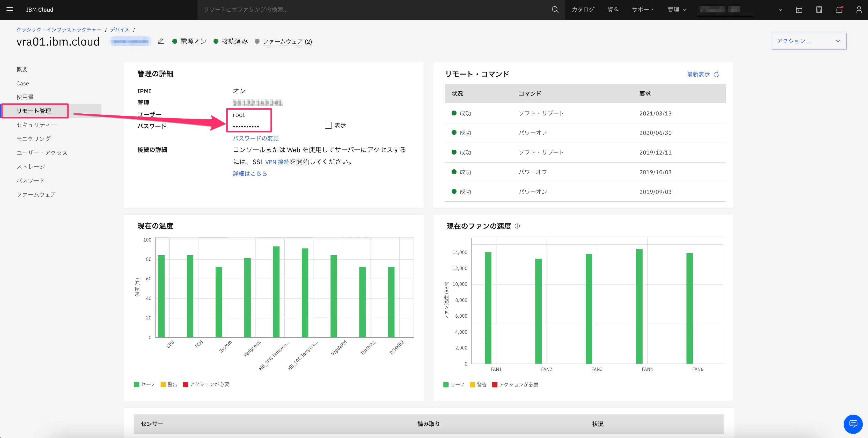Open the サポート header menu
The image size is (868, 438).
[643, 9]
